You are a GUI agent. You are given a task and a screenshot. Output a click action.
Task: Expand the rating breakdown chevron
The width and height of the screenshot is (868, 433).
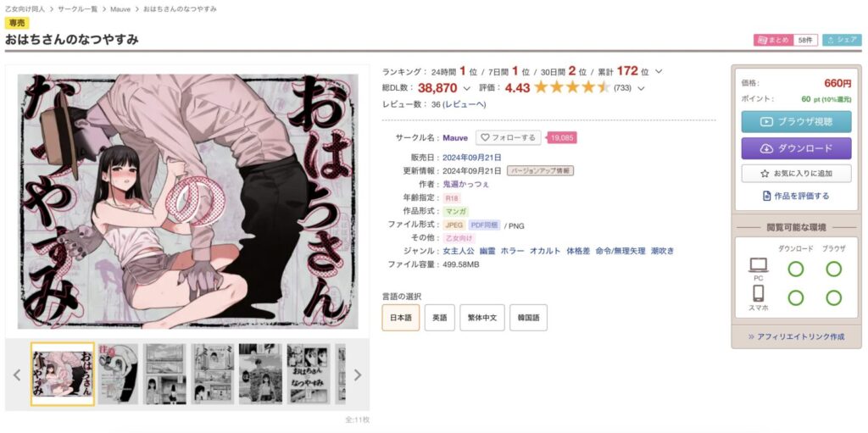641,88
